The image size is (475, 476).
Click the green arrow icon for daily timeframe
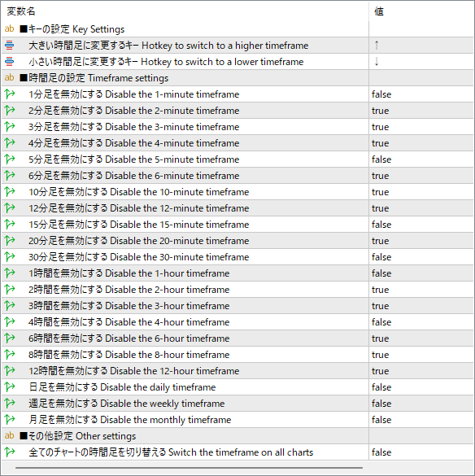pos(10,387)
